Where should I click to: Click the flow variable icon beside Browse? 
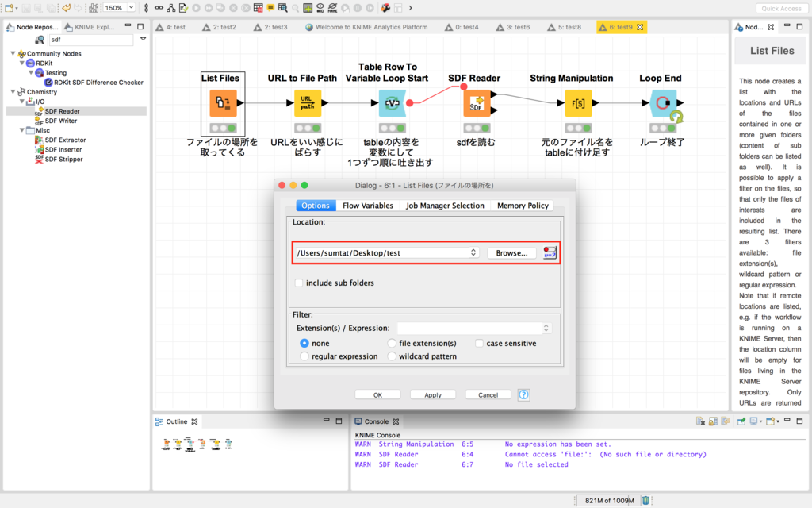pos(550,252)
